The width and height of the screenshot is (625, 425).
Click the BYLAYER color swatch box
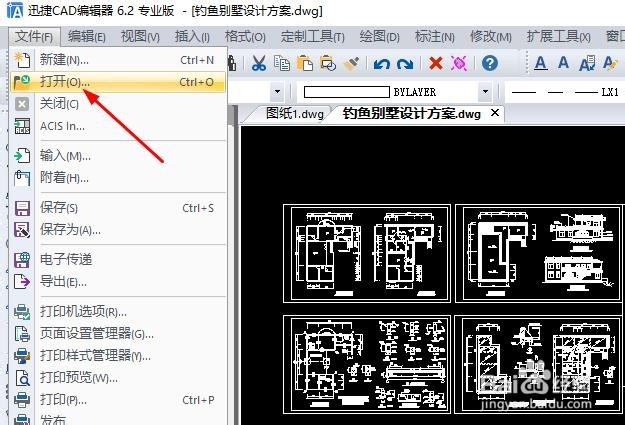346,92
